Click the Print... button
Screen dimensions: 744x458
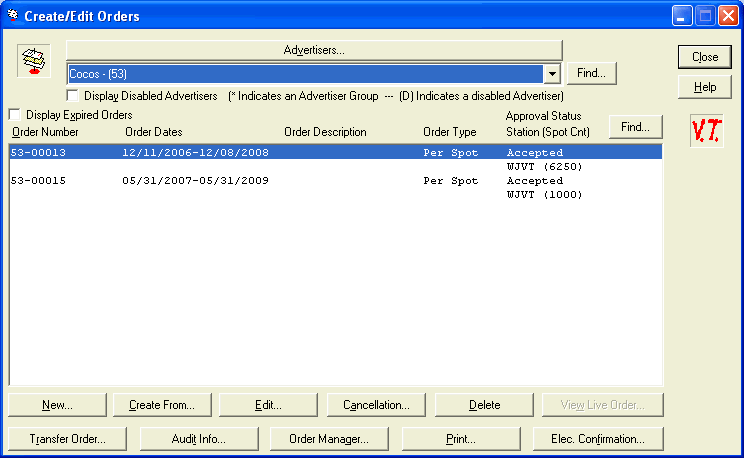coord(461,439)
